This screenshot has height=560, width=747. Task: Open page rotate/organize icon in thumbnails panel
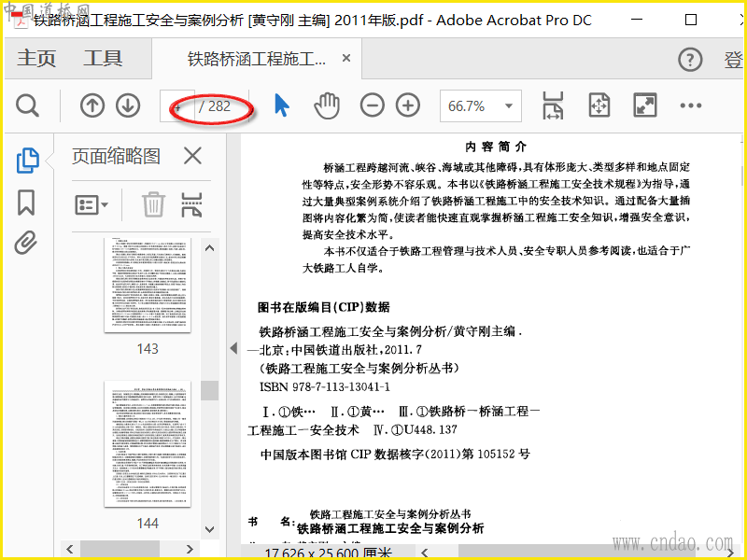192,204
